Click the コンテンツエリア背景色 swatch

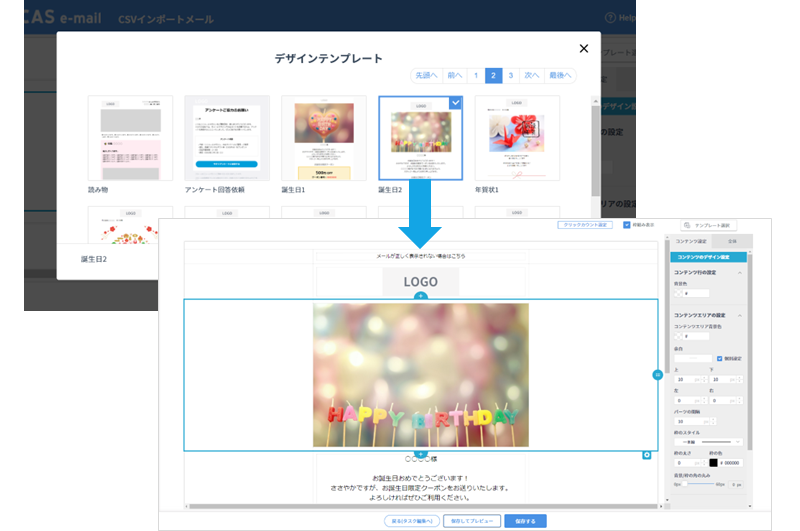tap(678, 336)
